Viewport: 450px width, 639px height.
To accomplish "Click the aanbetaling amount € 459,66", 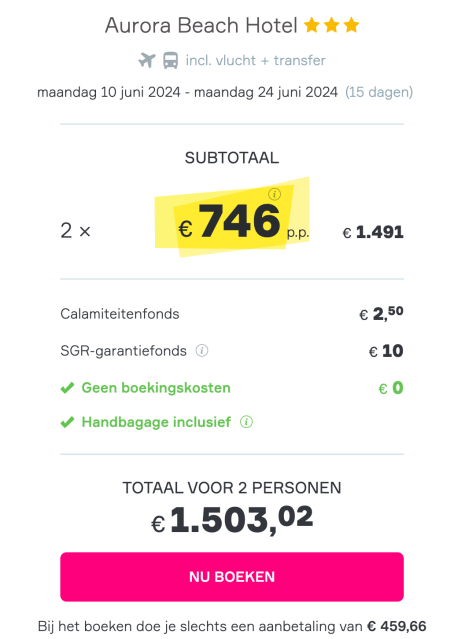I will point(397,626).
